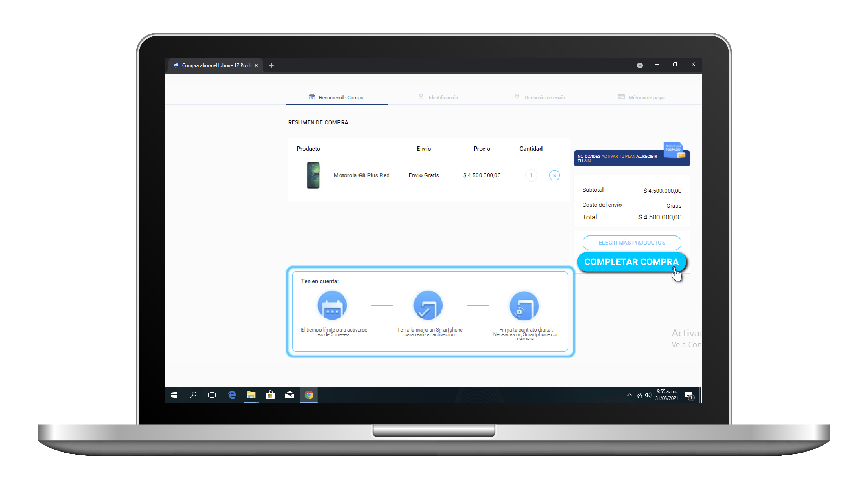Open Windows taskbar search
This screenshot has width=868, height=489.
[x=193, y=395]
